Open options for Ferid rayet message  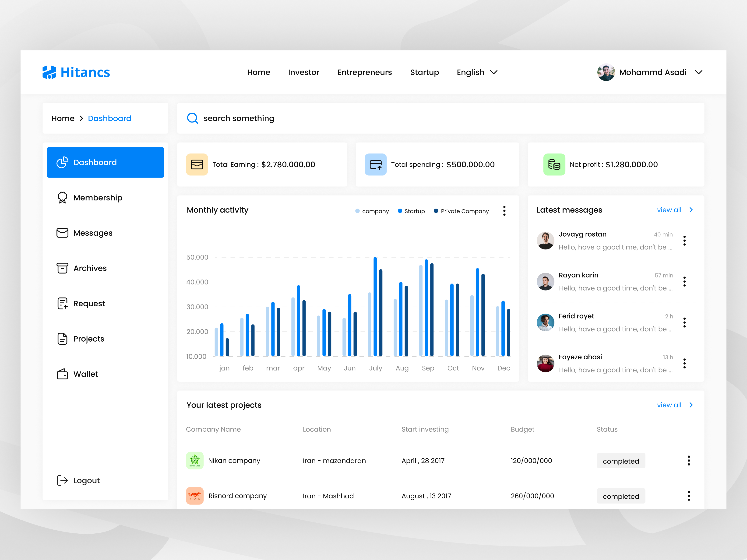click(x=684, y=323)
